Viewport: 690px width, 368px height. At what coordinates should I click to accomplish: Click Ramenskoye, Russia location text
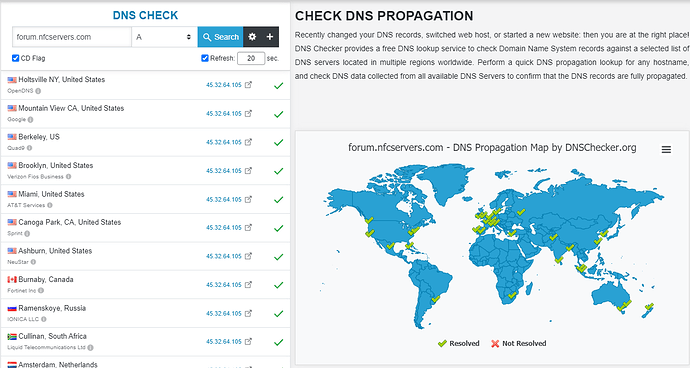tap(52, 308)
